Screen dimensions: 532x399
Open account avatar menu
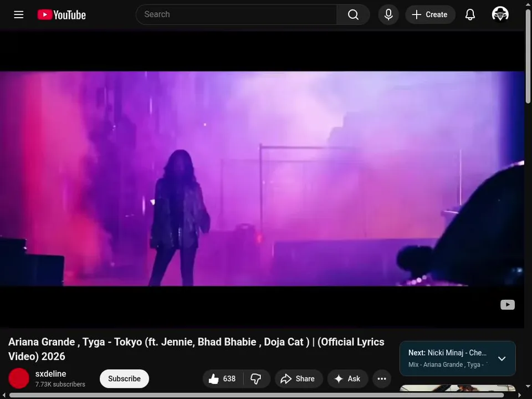coord(500,14)
